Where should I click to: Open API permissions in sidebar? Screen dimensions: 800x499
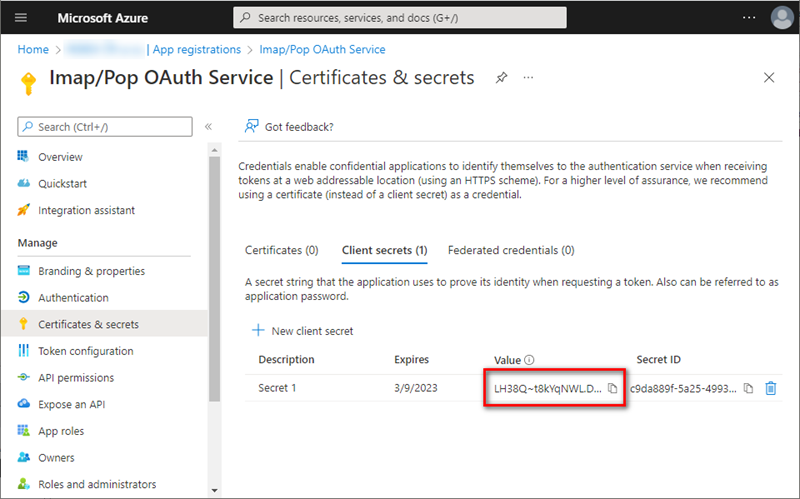(76, 378)
